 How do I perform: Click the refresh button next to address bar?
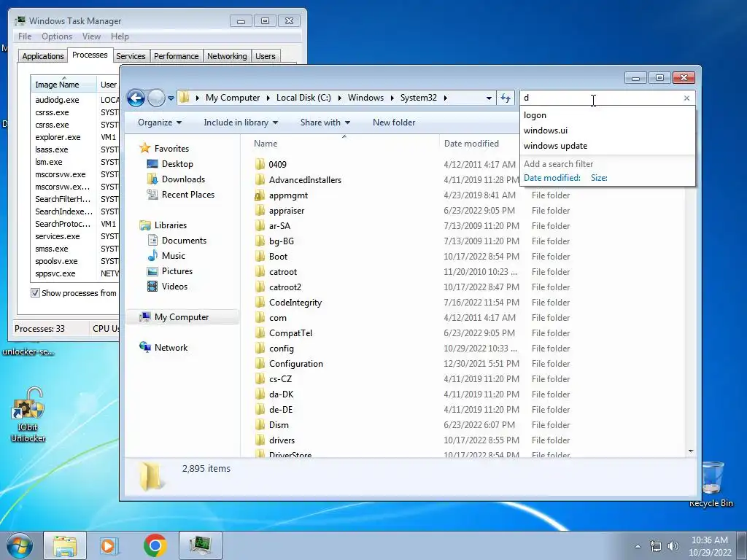pos(506,98)
